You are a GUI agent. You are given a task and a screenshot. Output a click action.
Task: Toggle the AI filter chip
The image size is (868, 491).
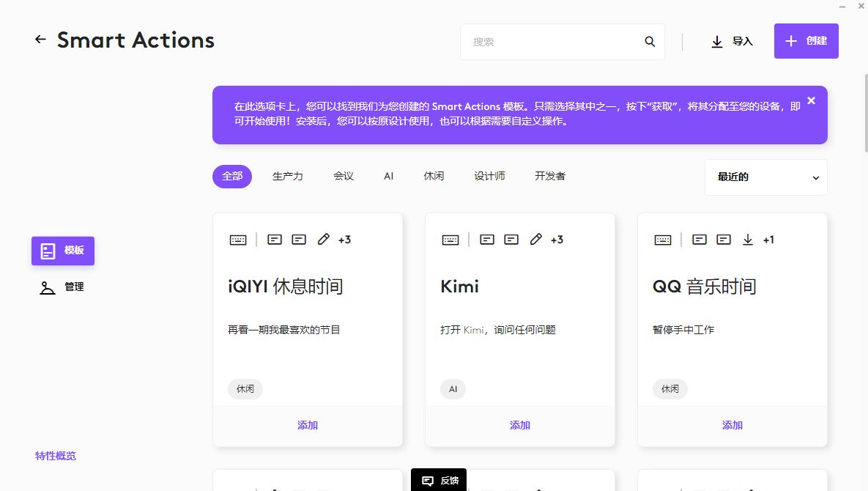(x=388, y=177)
